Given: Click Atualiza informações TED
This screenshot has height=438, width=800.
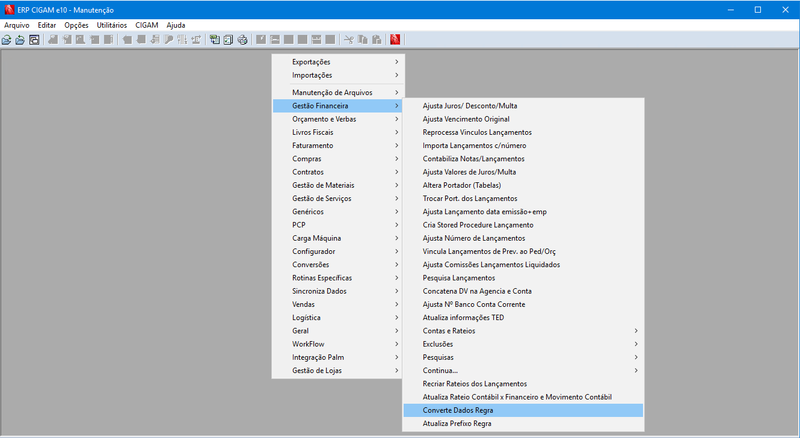Looking at the screenshot, I should click(x=523, y=318).
